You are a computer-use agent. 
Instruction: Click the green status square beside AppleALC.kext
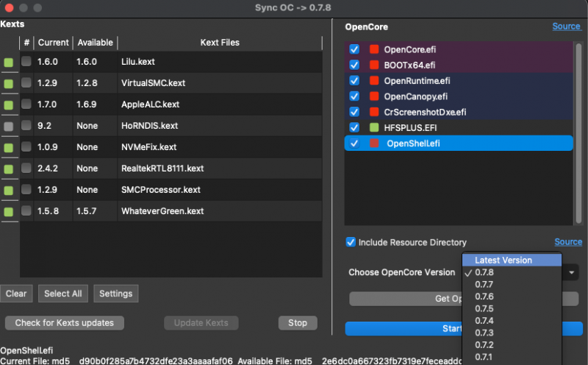9,106
